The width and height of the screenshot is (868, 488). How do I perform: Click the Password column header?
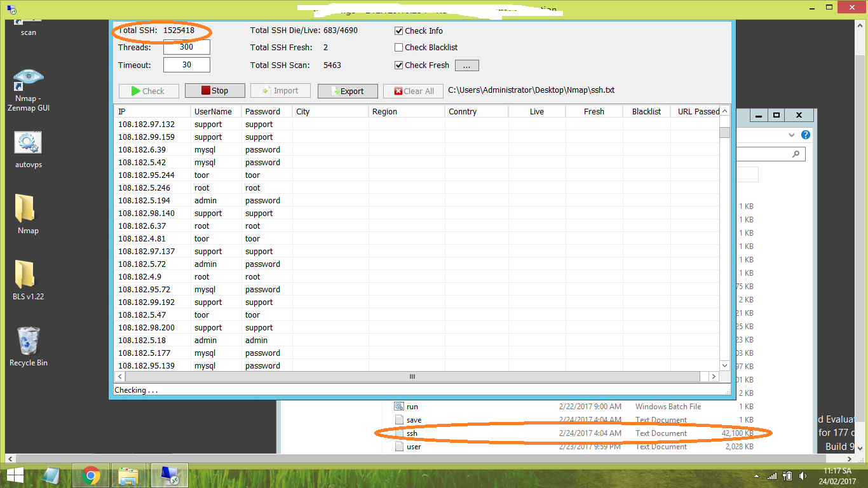tap(267, 111)
